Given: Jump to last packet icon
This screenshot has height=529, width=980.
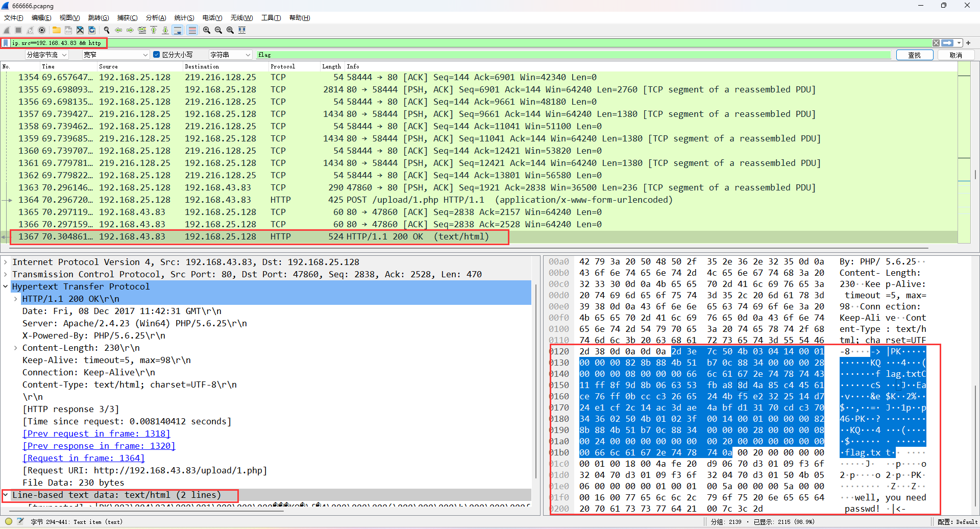Looking at the screenshot, I should [x=165, y=30].
